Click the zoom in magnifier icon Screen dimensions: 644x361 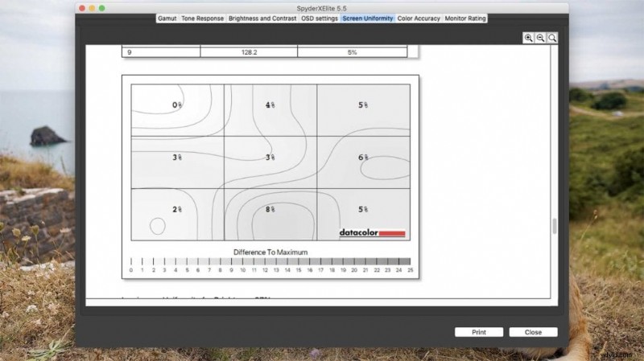(x=528, y=38)
